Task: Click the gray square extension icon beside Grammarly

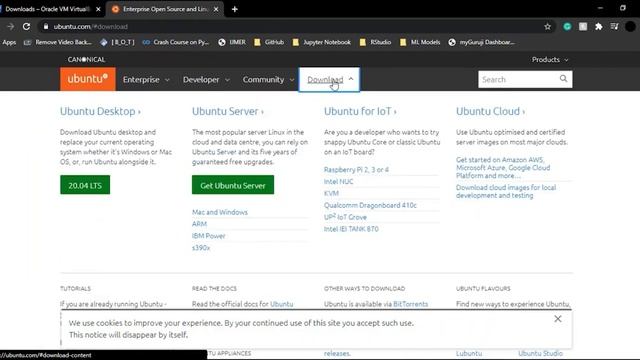Action: (x=583, y=27)
